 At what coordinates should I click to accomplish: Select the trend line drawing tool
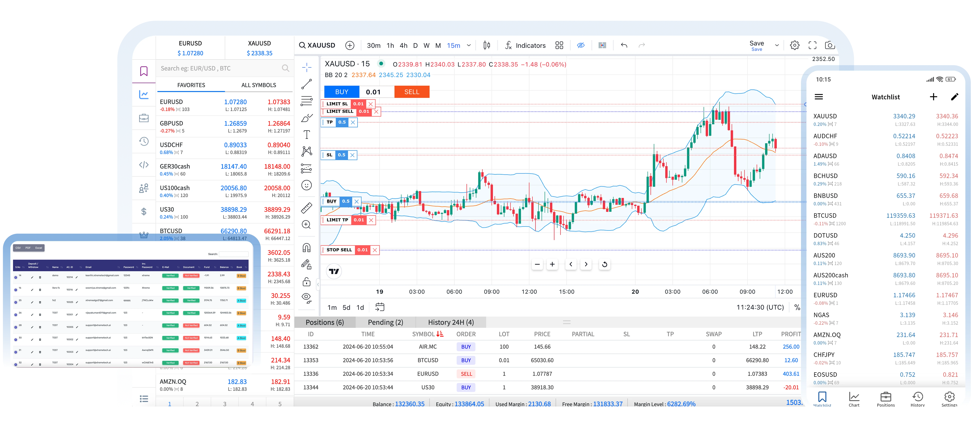click(307, 84)
